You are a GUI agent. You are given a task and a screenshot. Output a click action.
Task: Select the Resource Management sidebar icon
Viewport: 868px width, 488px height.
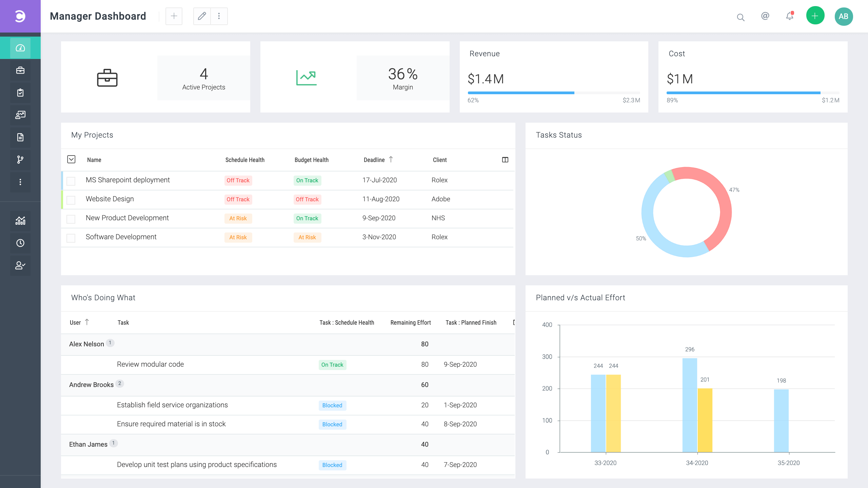click(20, 115)
